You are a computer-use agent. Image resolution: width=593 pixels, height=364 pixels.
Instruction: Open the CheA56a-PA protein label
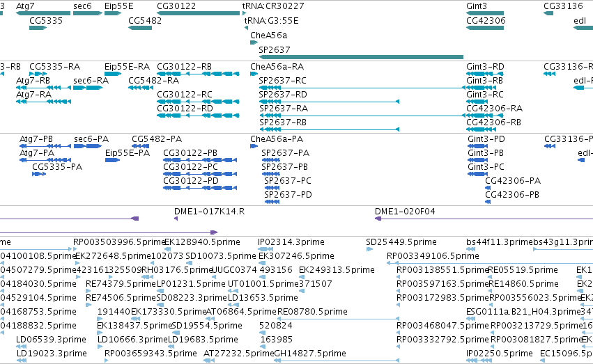point(277,139)
